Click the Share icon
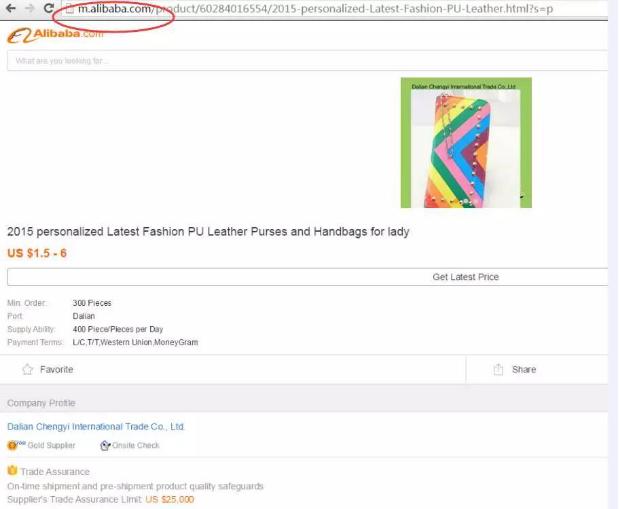 coord(498,369)
